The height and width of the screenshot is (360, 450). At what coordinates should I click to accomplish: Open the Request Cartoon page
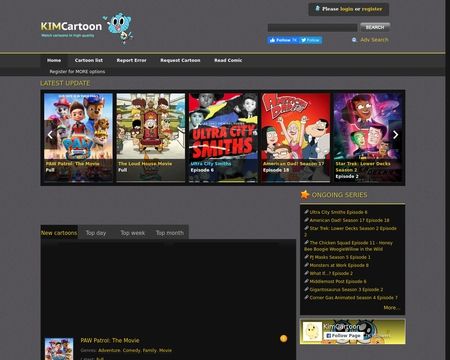click(180, 60)
